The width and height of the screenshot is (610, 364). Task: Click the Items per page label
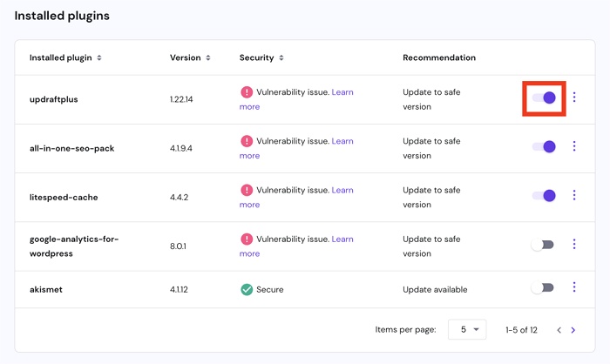click(405, 329)
